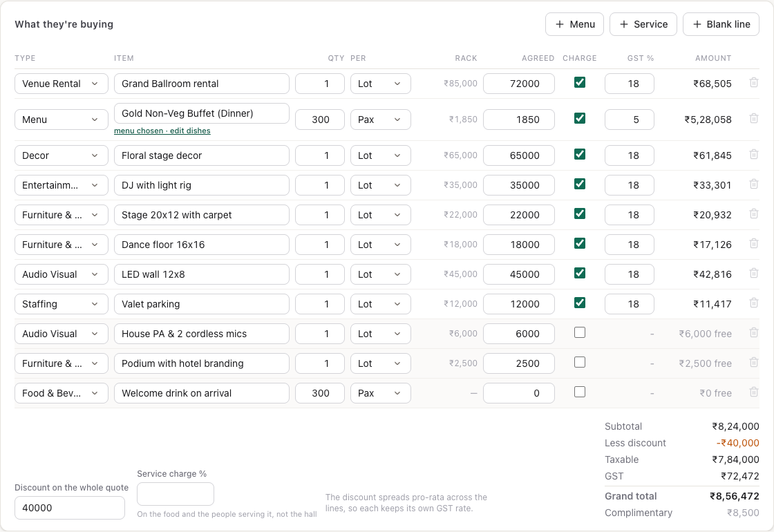Click the Service charge % field
The width and height of the screenshot is (774, 532).
tap(176, 494)
